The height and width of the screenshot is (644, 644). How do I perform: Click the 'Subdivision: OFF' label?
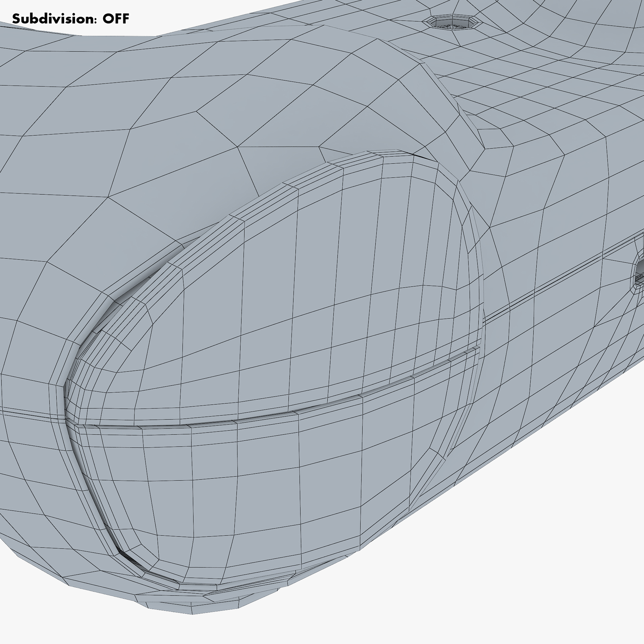point(70,19)
